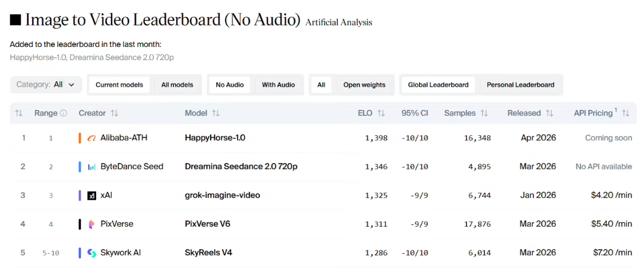The height and width of the screenshot is (268, 644).
Task: Click the xAI logo icon
Action: point(92,195)
